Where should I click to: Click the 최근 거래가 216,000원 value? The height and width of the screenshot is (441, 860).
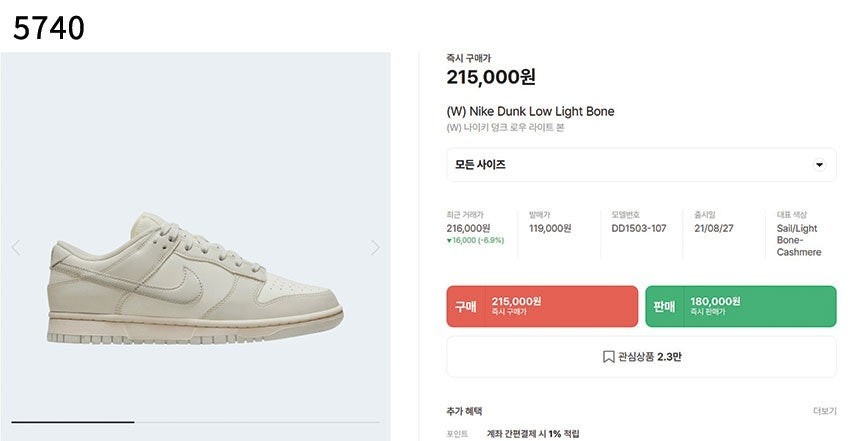click(x=470, y=228)
